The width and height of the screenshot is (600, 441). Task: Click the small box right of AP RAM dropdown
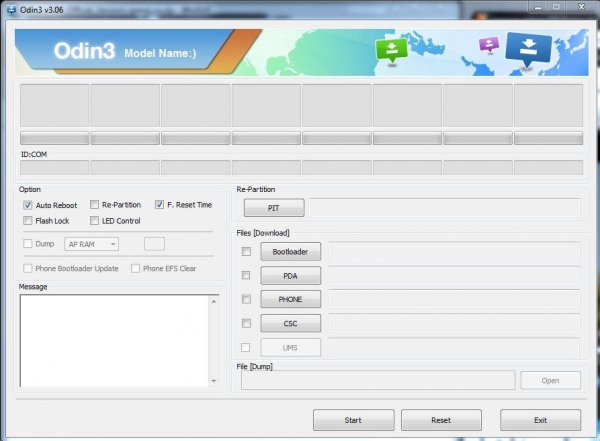point(154,244)
